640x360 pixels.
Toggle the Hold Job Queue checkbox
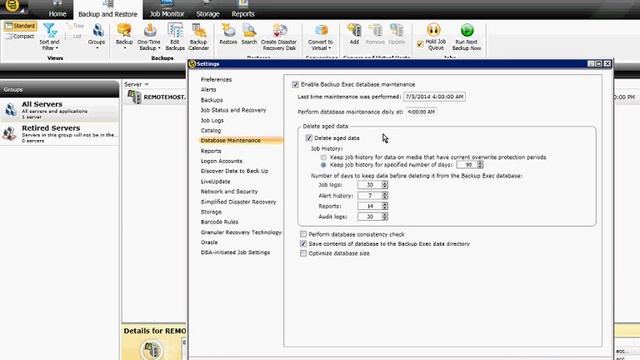pyautogui.click(x=420, y=44)
